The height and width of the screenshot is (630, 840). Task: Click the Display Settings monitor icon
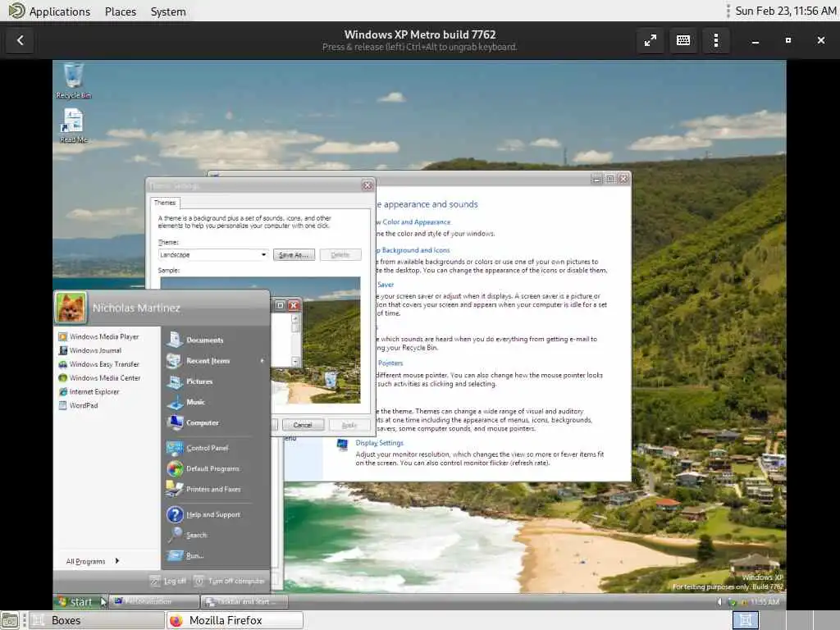342,445
